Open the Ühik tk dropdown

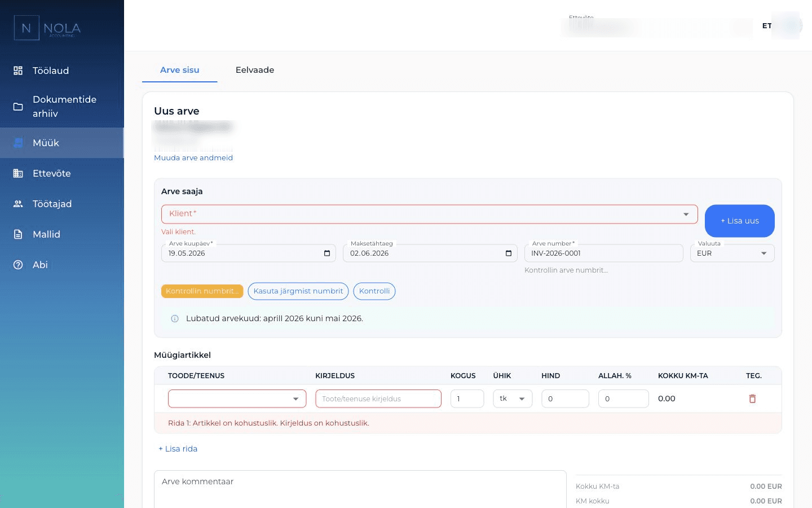pyautogui.click(x=513, y=398)
